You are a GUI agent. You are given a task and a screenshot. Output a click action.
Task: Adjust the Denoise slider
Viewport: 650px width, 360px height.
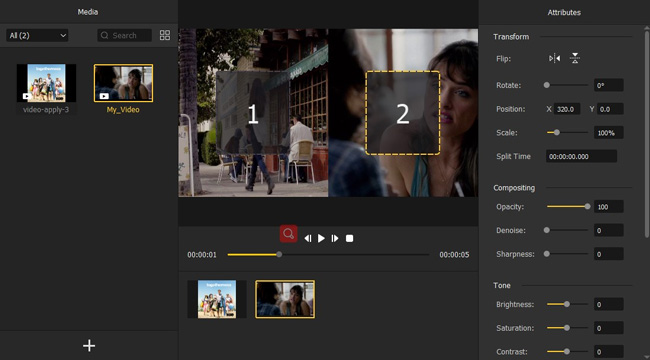[x=567, y=230]
